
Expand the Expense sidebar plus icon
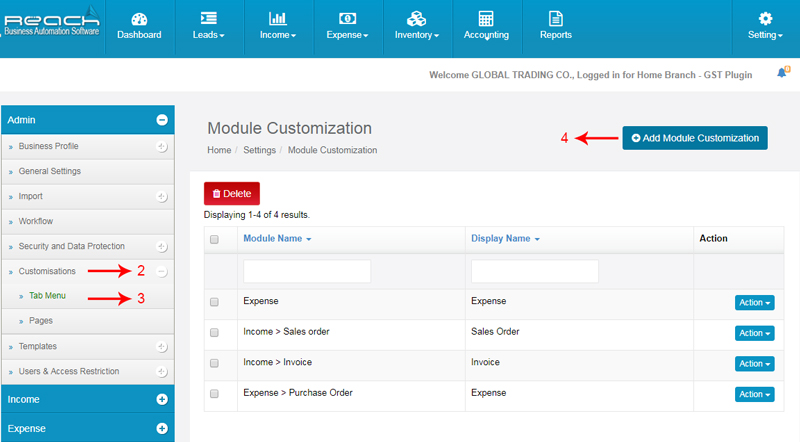(162, 428)
